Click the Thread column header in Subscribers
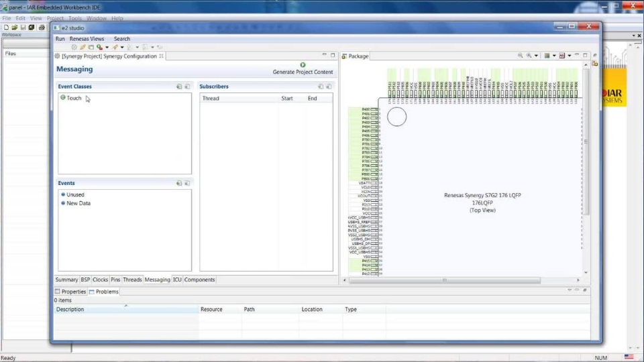644x362 pixels. (x=239, y=98)
